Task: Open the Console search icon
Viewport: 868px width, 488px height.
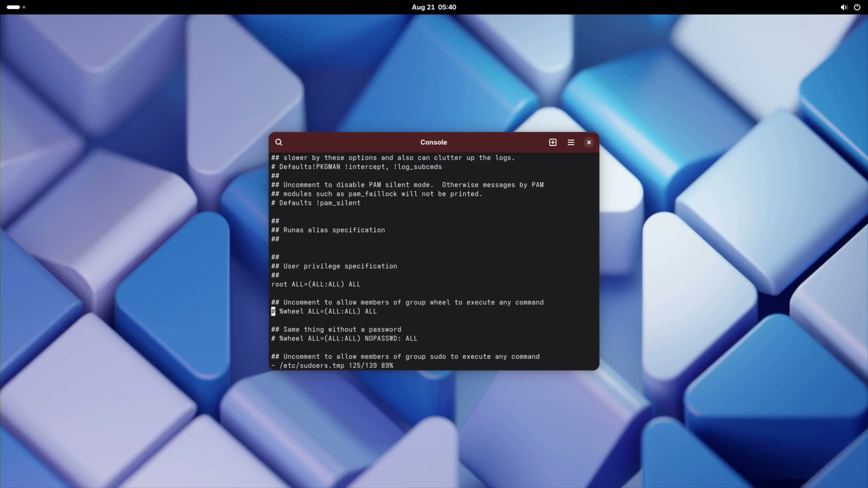Action: (x=279, y=143)
